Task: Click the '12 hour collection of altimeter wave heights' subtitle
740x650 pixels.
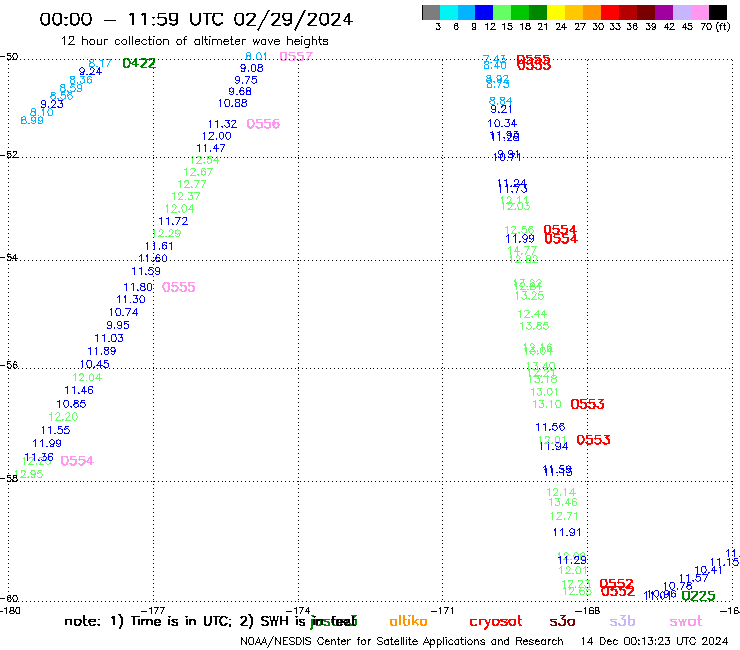Action: [194, 41]
